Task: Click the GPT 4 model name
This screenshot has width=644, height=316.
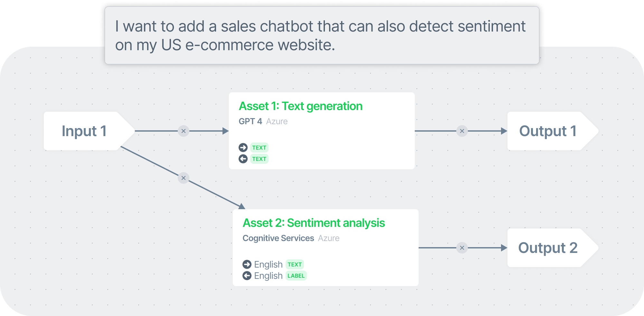Action: pos(250,121)
